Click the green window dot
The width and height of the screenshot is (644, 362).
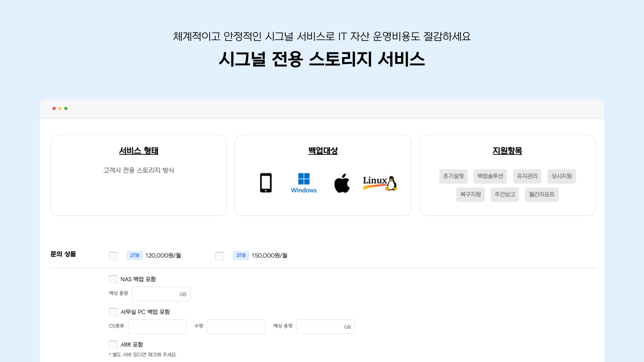(x=66, y=108)
